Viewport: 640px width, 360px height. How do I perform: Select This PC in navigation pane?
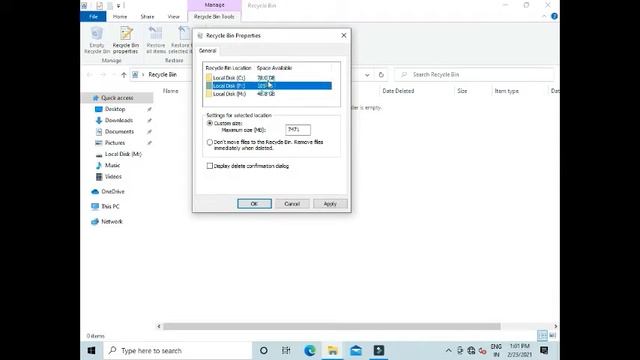(x=110, y=207)
